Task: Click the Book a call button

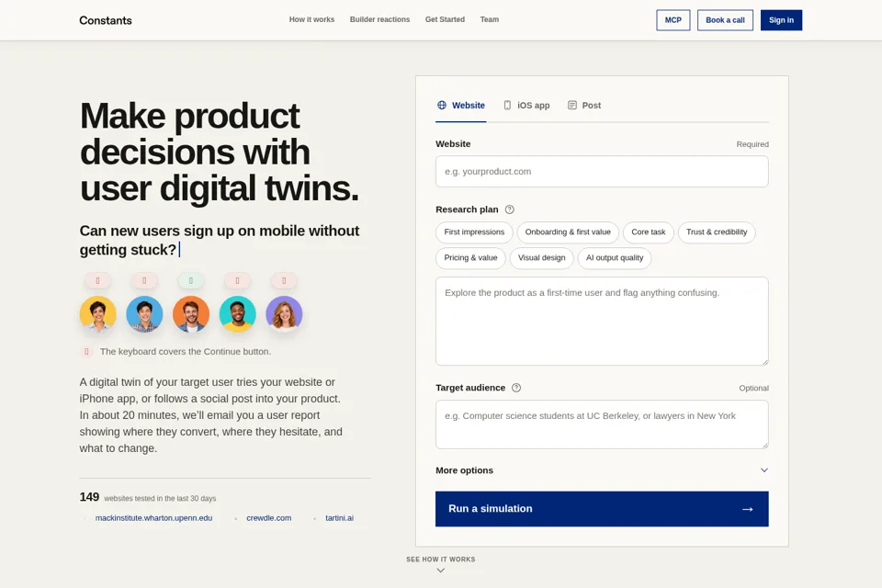Action: click(725, 20)
